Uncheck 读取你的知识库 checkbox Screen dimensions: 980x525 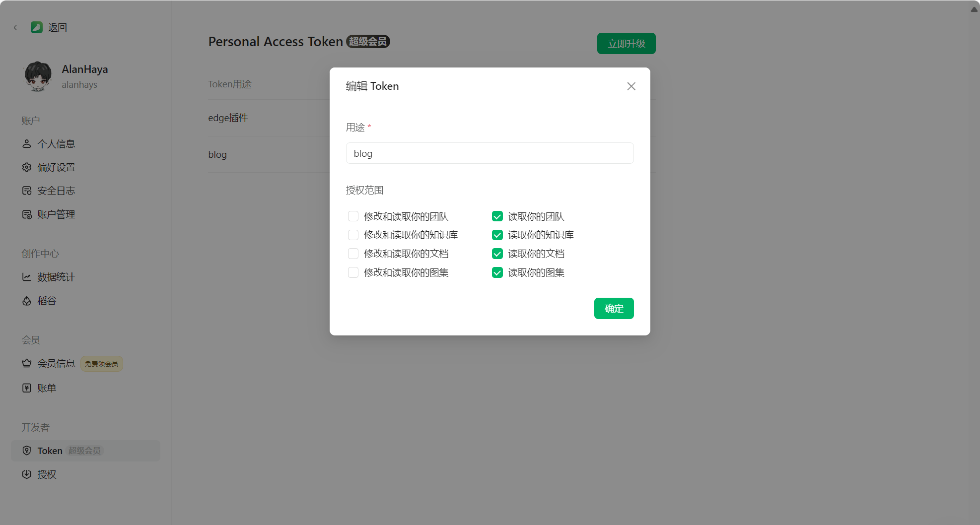[497, 235]
